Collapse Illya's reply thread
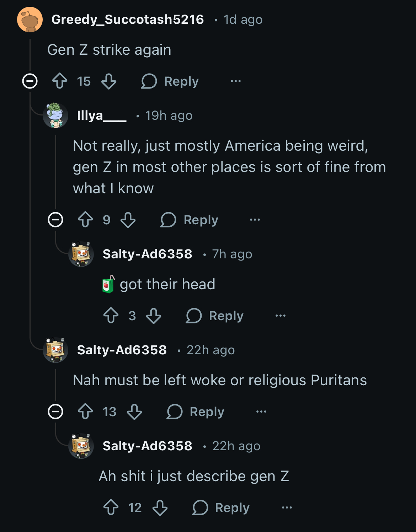416x532 pixels. tap(55, 220)
